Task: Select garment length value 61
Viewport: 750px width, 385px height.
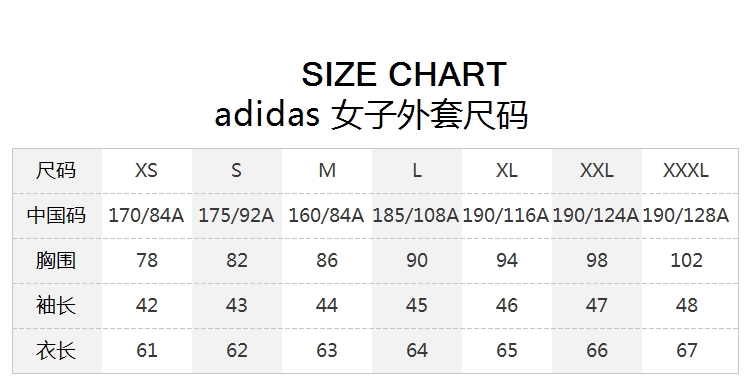Action: coord(147,350)
